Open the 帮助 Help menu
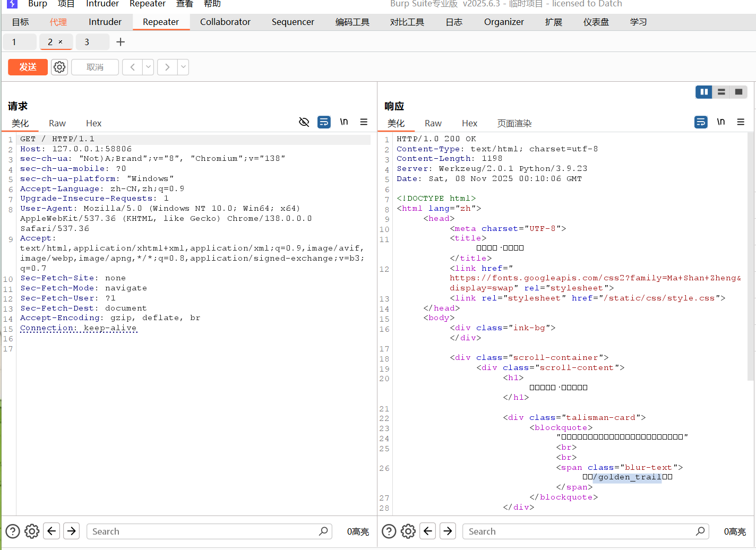This screenshot has width=756, height=550. click(212, 4)
